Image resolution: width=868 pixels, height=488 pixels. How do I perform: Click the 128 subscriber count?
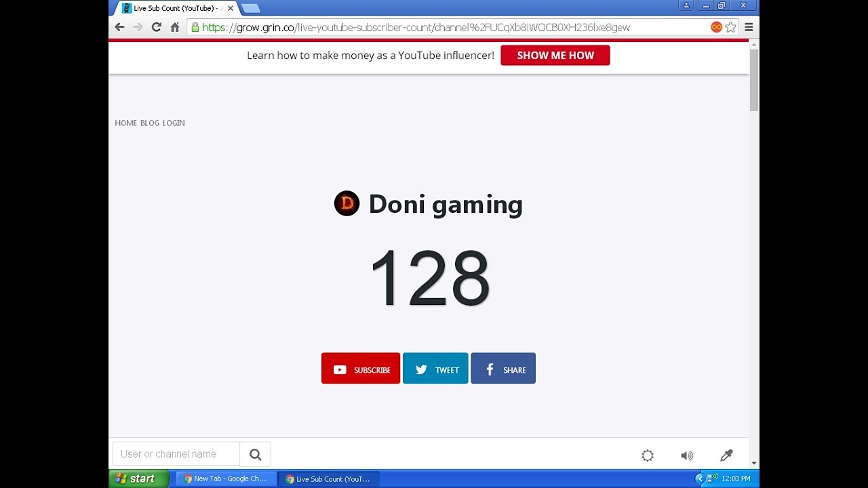pos(430,278)
